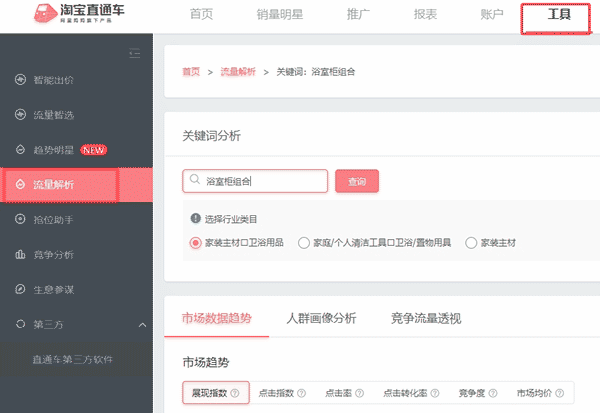Click the 生意参谋 compass icon
Viewport: 600px width, 413px height.
click(20, 289)
